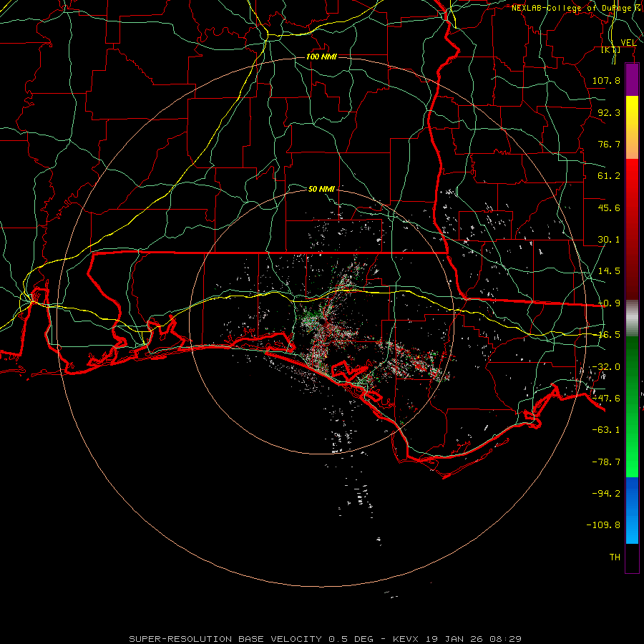Select the 45.6 velocity scale value

click(x=609, y=208)
